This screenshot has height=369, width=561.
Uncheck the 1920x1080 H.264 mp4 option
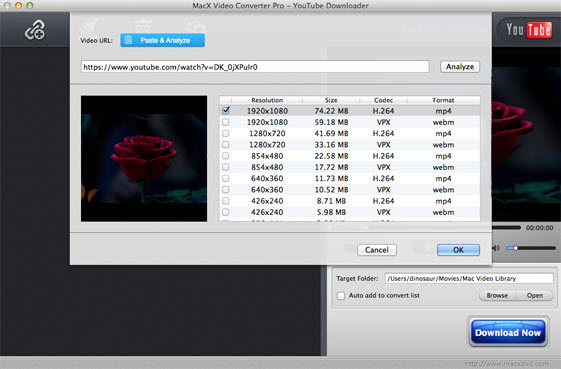[226, 111]
